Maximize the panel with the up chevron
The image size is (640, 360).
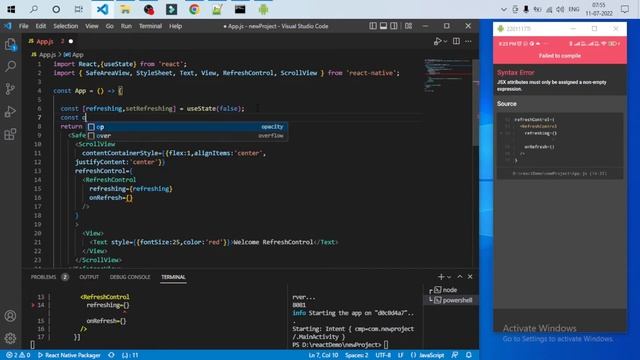460,277
